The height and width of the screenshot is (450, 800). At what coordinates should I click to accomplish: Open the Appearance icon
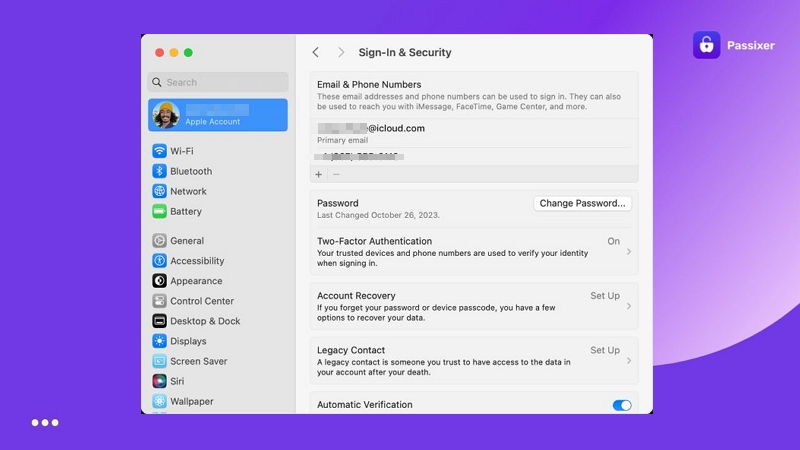click(159, 281)
